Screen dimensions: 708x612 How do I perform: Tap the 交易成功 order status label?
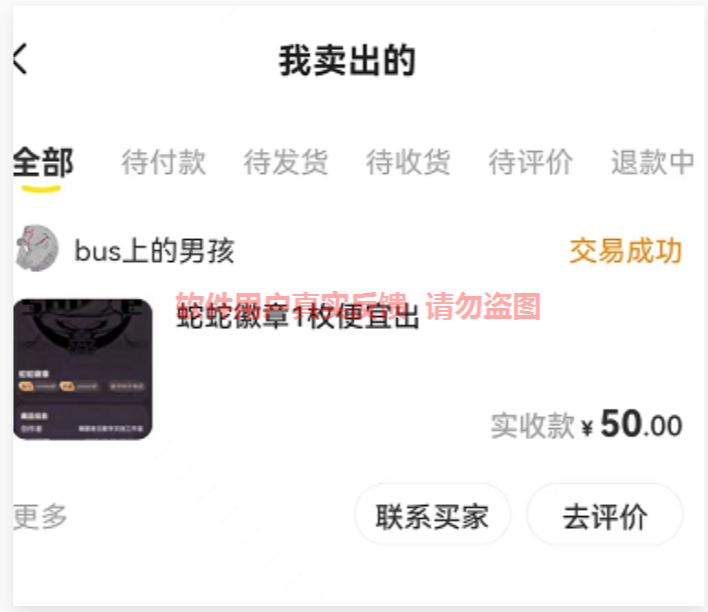coord(625,251)
